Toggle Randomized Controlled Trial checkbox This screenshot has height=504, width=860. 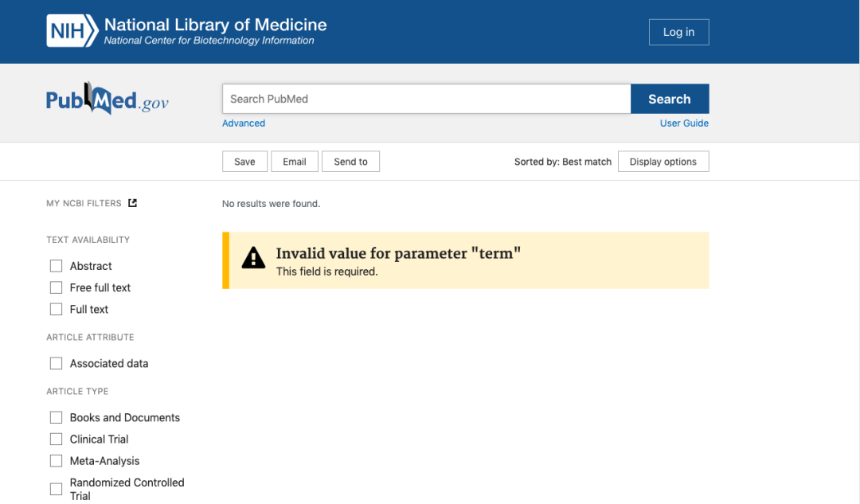57,489
